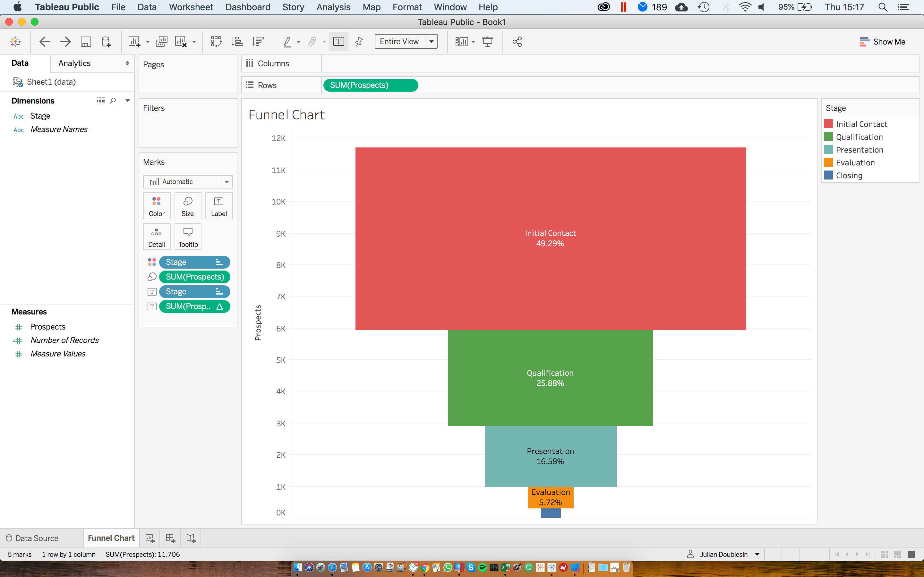Switch to the Data Source tab
Screen dimensions: 924x577
pyautogui.click(x=37, y=538)
